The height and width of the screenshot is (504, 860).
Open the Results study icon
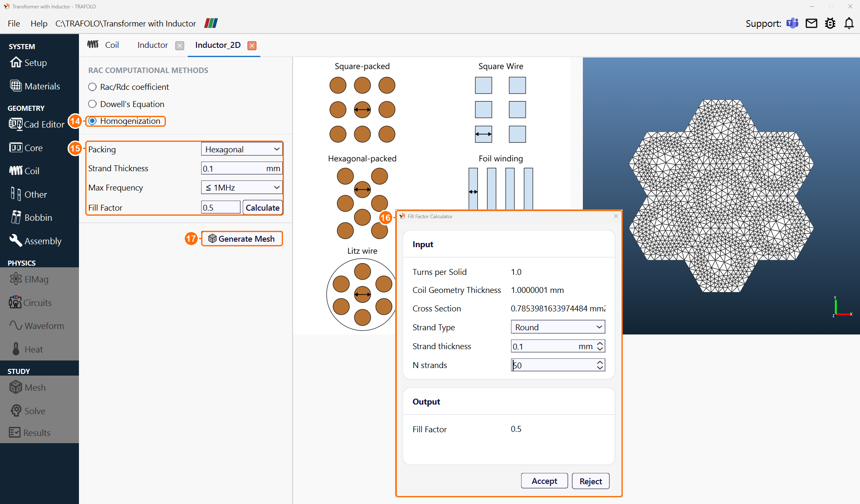(15, 433)
